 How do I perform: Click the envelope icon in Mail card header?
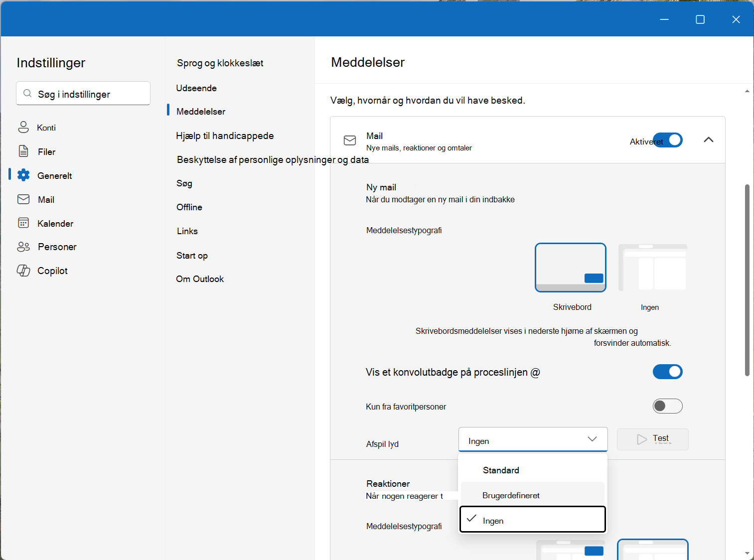pyautogui.click(x=350, y=140)
